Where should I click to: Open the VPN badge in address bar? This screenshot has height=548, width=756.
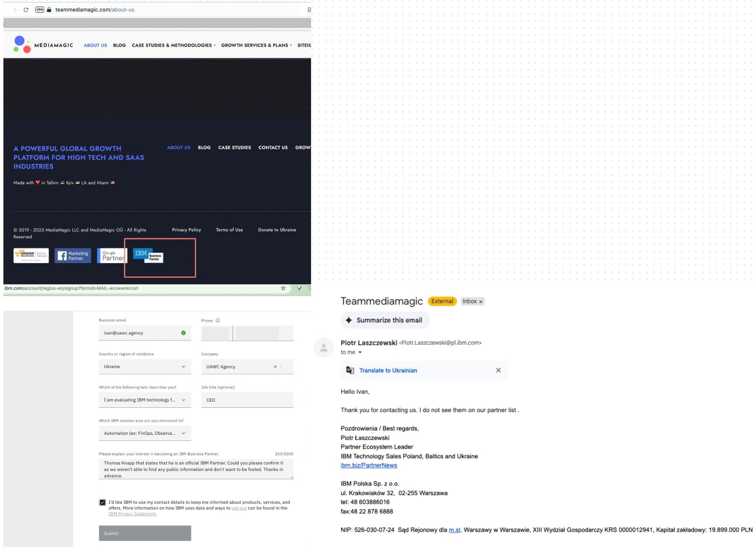click(x=40, y=10)
